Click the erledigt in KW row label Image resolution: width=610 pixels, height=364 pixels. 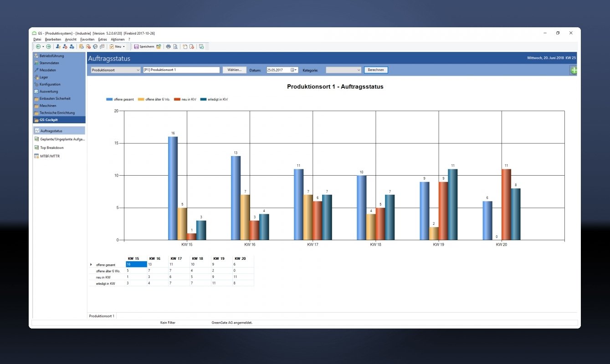105,283
